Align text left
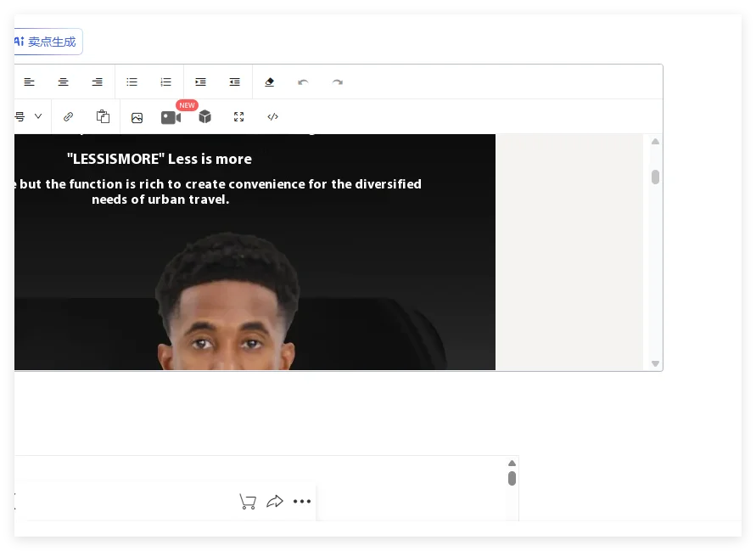 (x=30, y=82)
